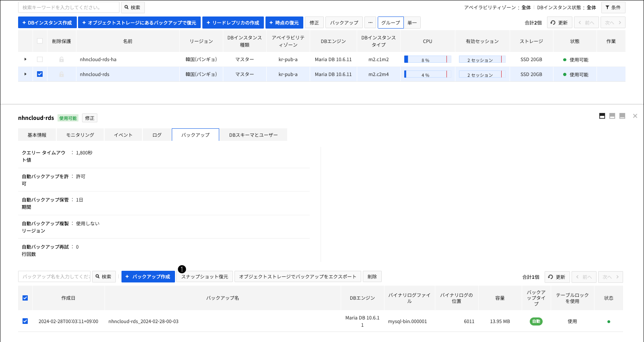Click the 自動 backup type badge
The image size is (644, 342).
pos(536,321)
